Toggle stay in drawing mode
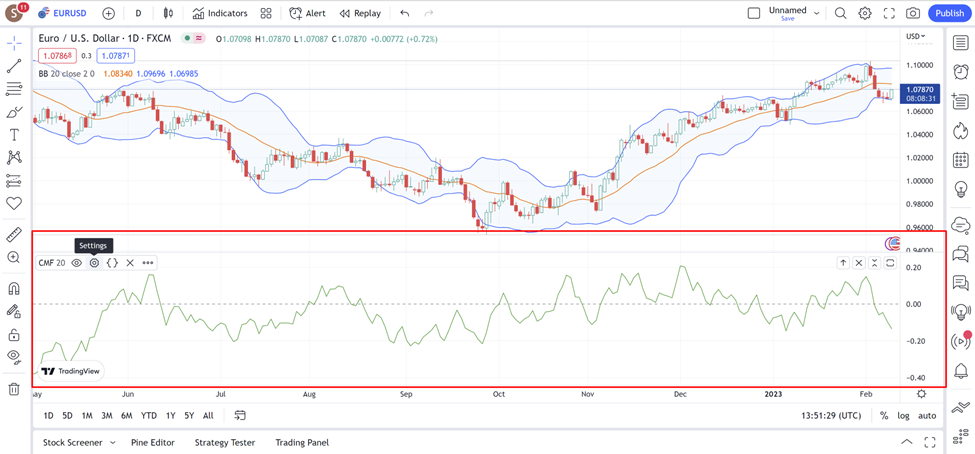975x454 pixels. (14, 311)
